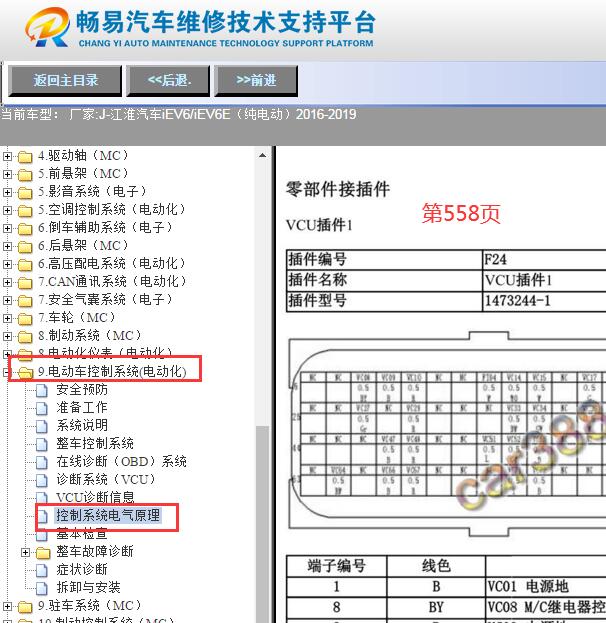Viewport: 606px width, 623px height.
Task: Open the 整车控制系统 document
Action: [x=95, y=443]
